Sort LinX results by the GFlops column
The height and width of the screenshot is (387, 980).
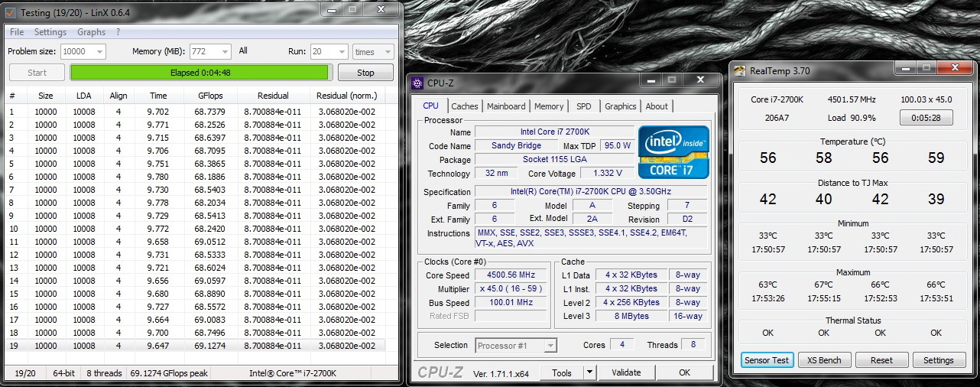point(210,96)
